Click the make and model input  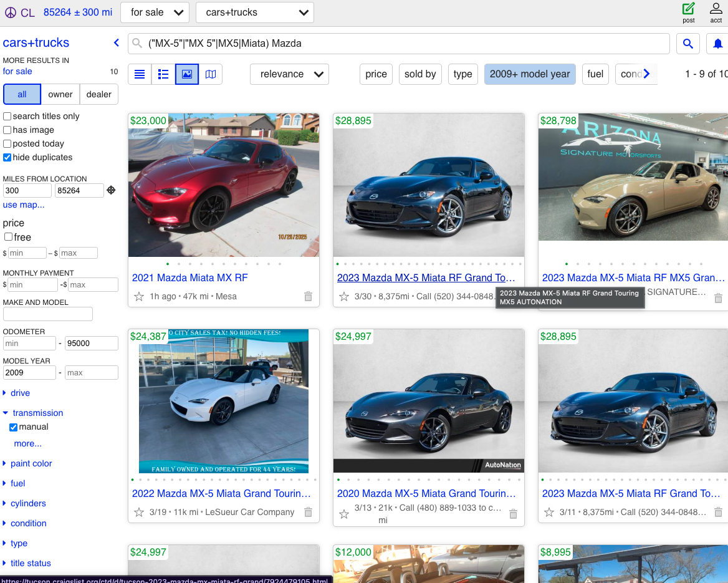pyautogui.click(x=48, y=314)
